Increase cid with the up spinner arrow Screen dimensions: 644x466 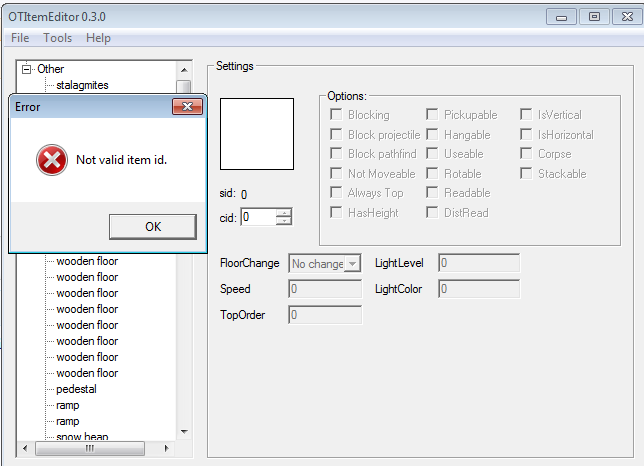(284, 213)
